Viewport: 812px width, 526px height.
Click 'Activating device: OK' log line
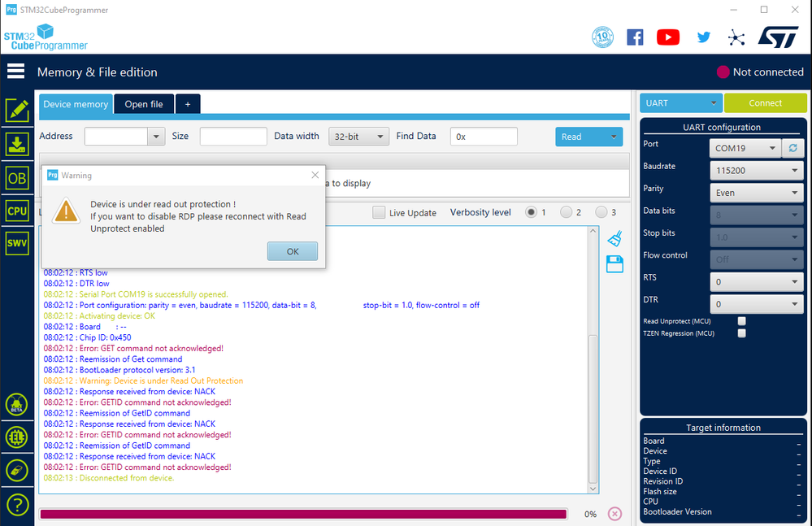99,315
